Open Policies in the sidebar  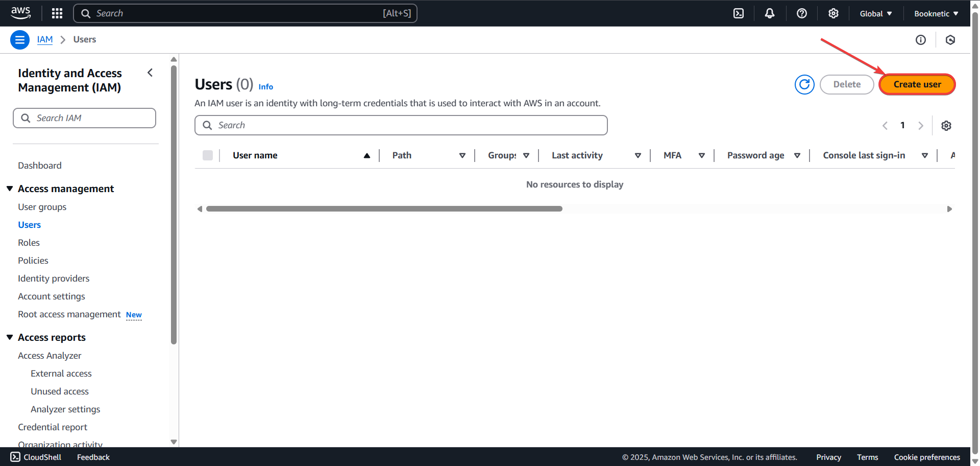coord(33,261)
